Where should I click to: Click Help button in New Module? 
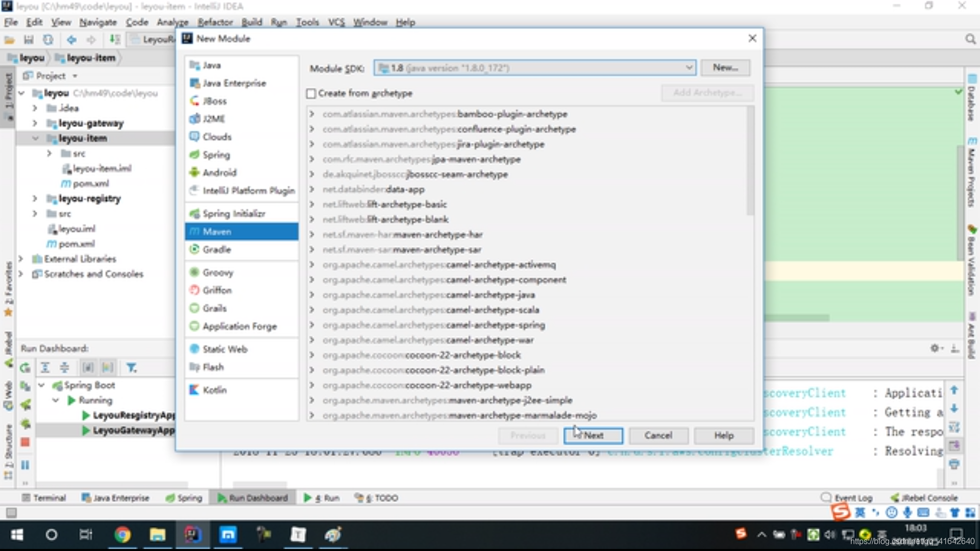coord(724,436)
